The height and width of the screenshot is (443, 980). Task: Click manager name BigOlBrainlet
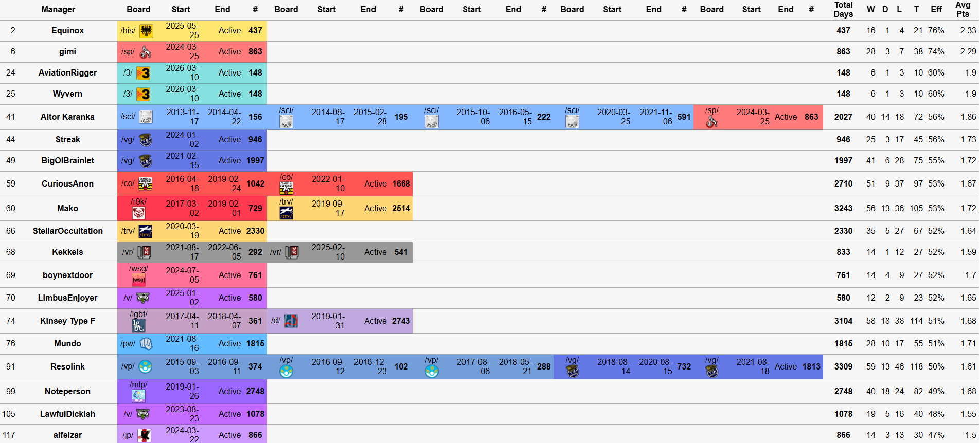(x=67, y=161)
